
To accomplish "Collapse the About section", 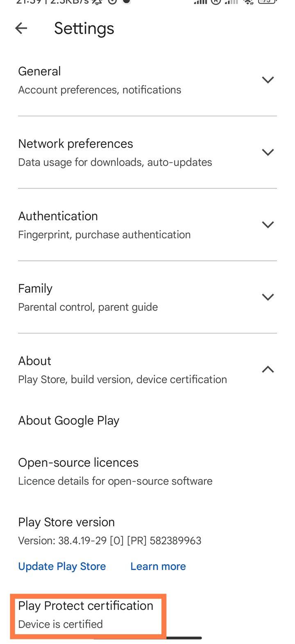I will (x=268, y=369).
